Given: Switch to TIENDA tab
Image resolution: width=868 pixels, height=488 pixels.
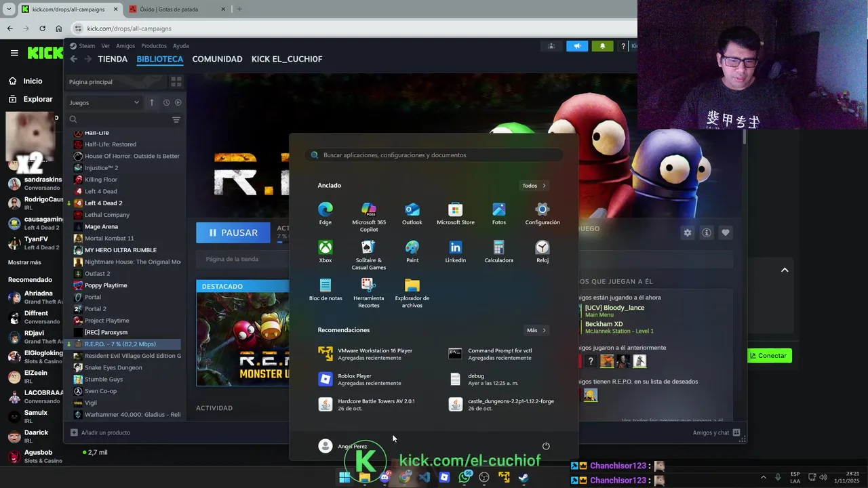Looking at the screenshot, I should pos(113,59).
